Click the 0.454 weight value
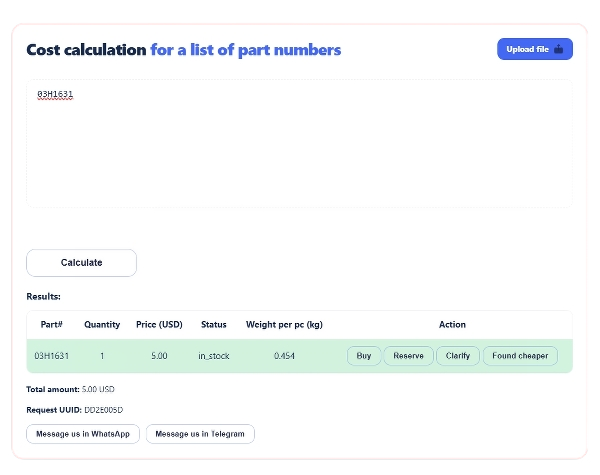The width and height of the screenshot is (600, 475). tap(284, 356)
